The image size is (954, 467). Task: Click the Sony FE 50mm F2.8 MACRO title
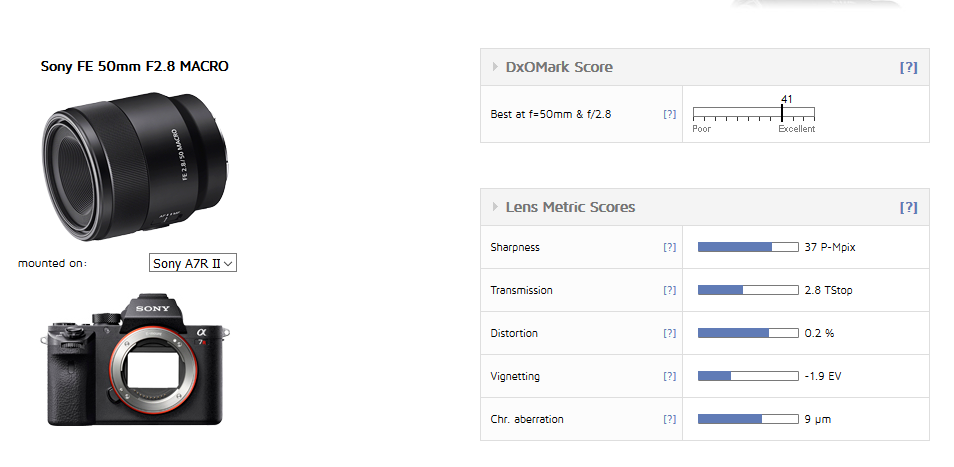pos(134,67)
